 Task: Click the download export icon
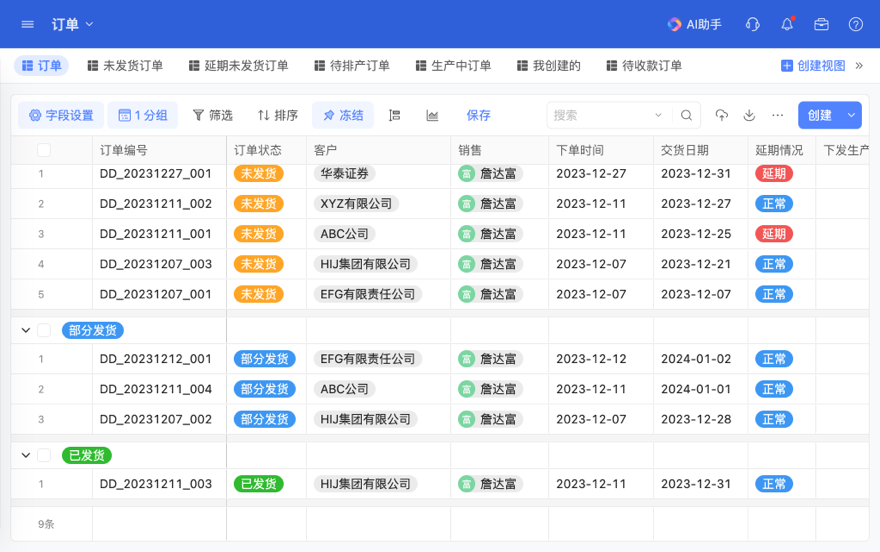point(749,115)
